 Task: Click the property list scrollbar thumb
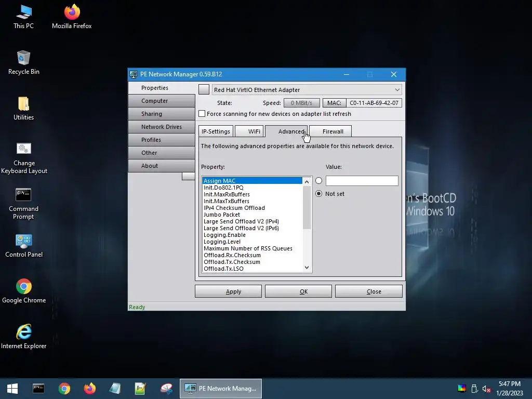coord(307,208)
